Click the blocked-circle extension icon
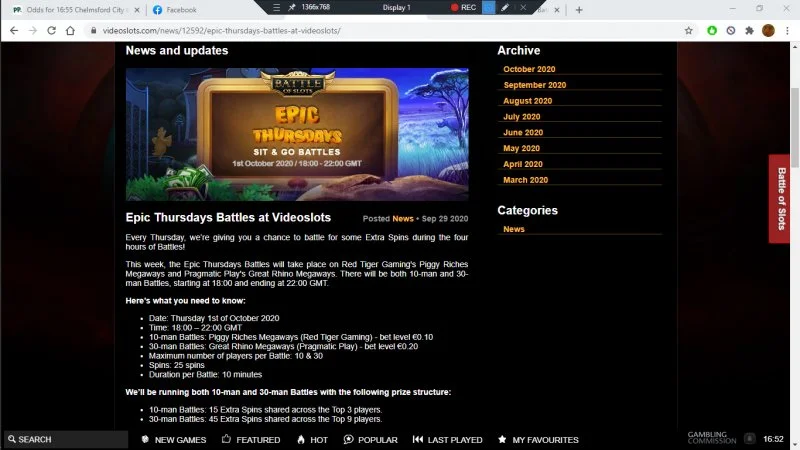This screenshot has width=800, height=450. [731, 31]
